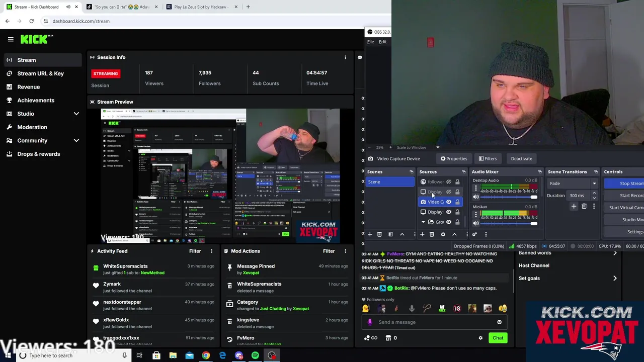Hide the Video Capture source
The width and height of the screenshot is (644, 362).
coord(449,202)
